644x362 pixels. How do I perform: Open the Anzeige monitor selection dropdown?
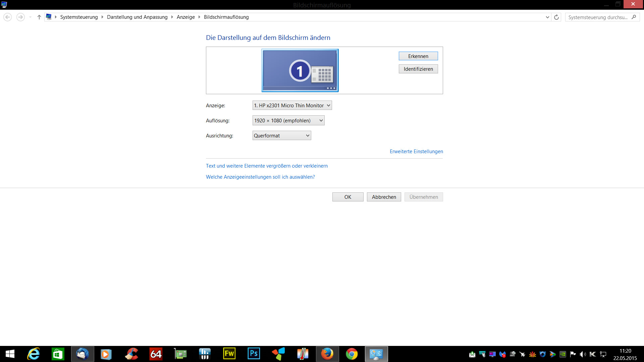tap(292, 105)
